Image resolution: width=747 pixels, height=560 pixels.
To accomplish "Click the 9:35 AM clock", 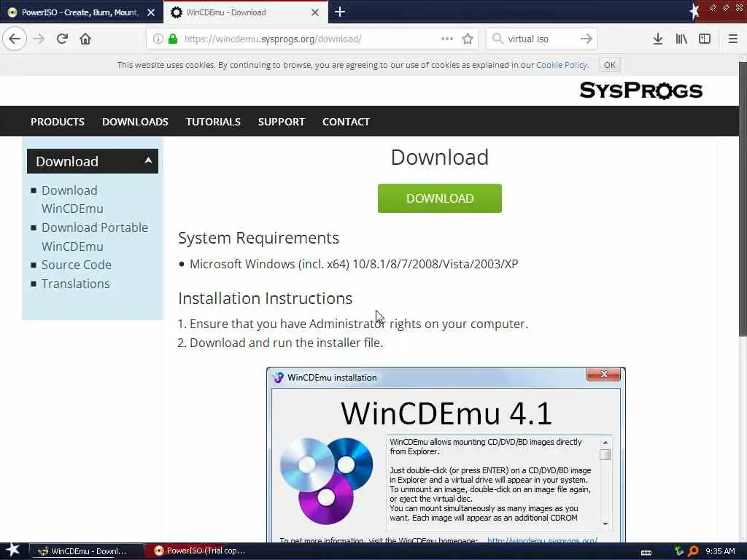I will point(720,551).
